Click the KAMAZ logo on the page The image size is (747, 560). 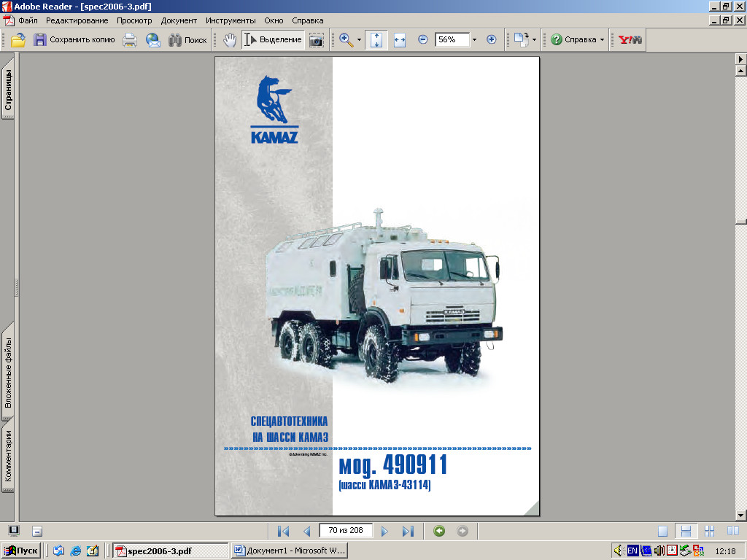pyautogui.click(x=274, y=109)
